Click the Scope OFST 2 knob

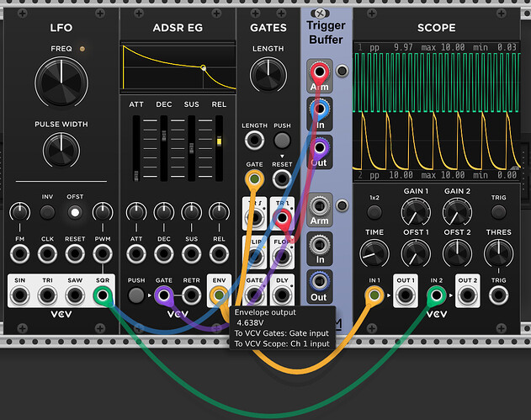[x=457, y=253]
